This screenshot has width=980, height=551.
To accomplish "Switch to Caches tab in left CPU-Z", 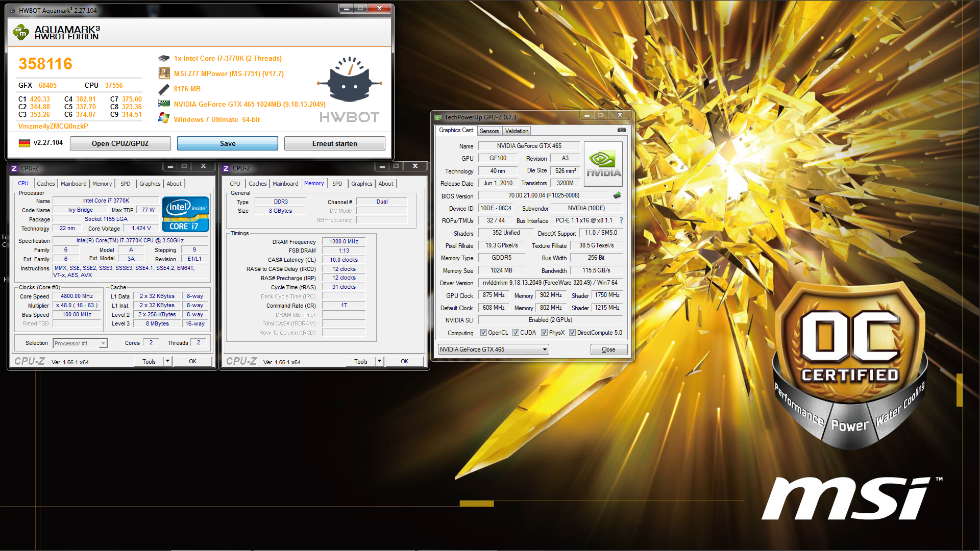I will [46, 184].
